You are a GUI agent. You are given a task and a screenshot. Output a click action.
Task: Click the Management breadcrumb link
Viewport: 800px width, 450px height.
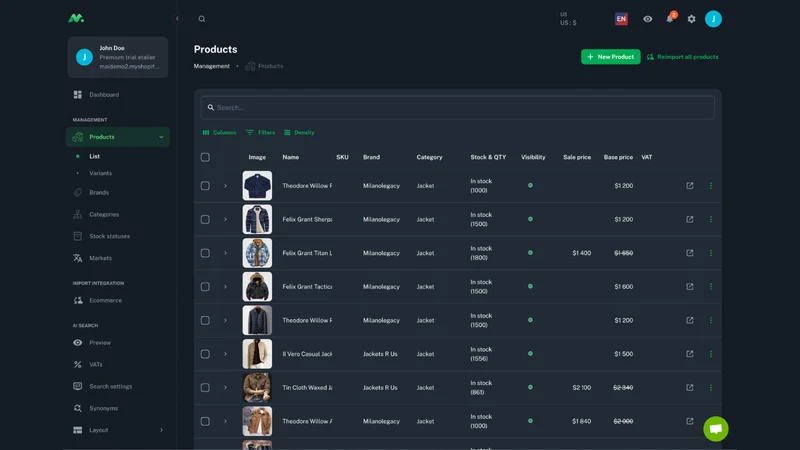click(211, 66)
